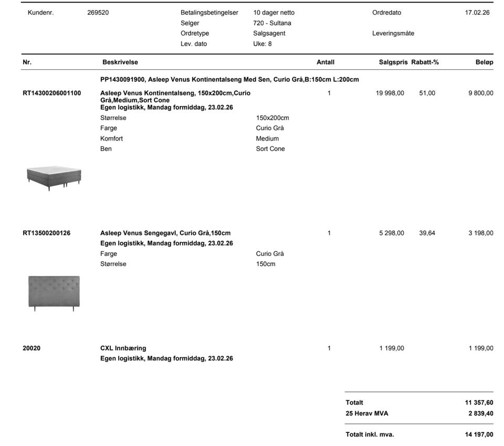Click the 'Beskrivelse' column header
This screenshot has width=504, height=446.
(x=120, y=62)
